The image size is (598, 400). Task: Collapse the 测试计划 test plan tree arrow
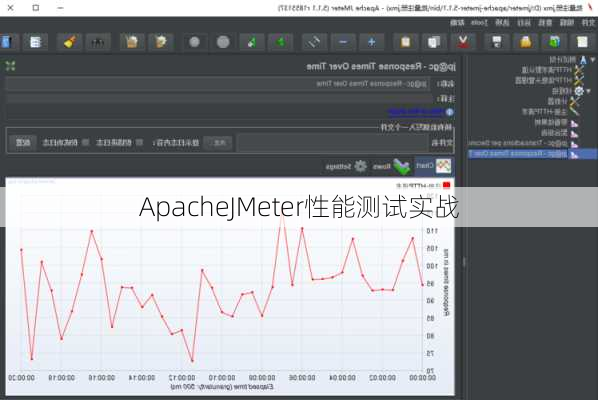tap(593, 60)
